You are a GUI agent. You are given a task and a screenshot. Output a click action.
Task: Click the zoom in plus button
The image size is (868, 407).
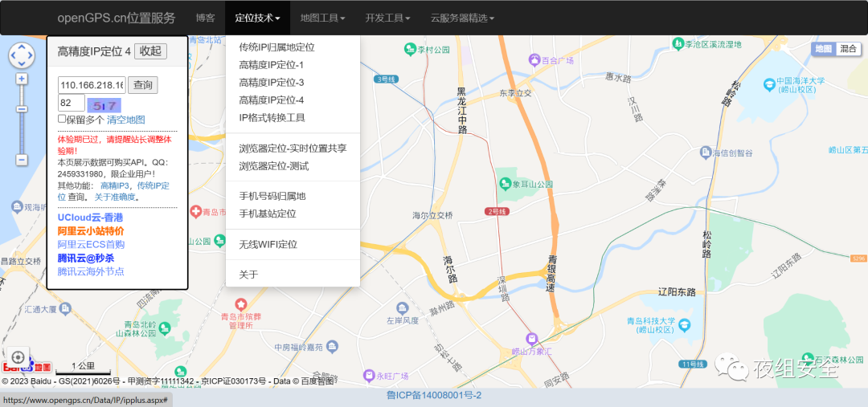point(22,79)
